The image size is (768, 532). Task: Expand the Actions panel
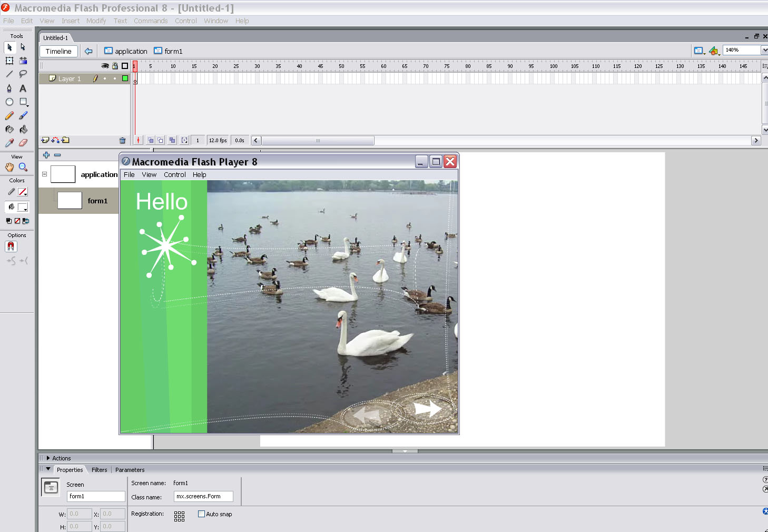click(x=48, y=458)
